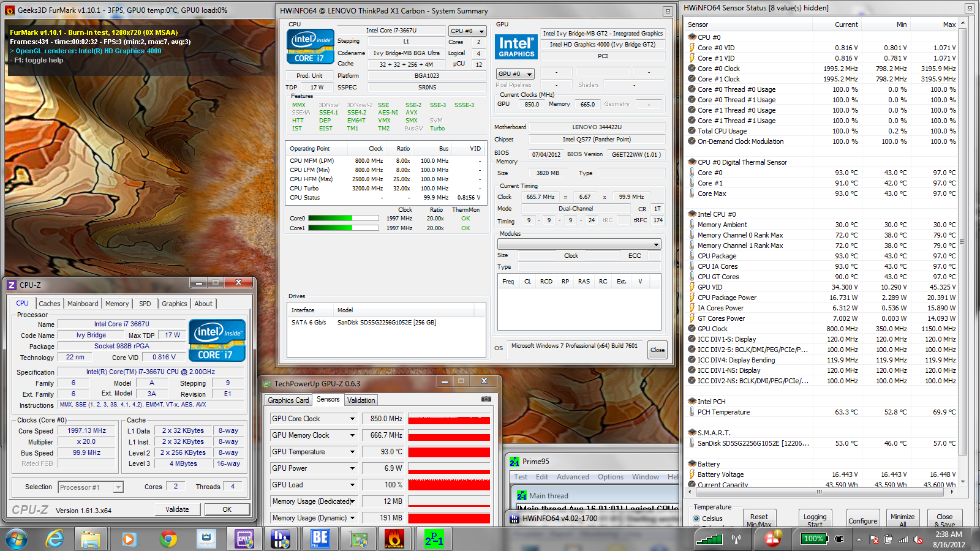The height and width of the screenshot is (551, 980).
Task: Open Windows Explorer folder in taskbar
Action: [x=91, y=539]
